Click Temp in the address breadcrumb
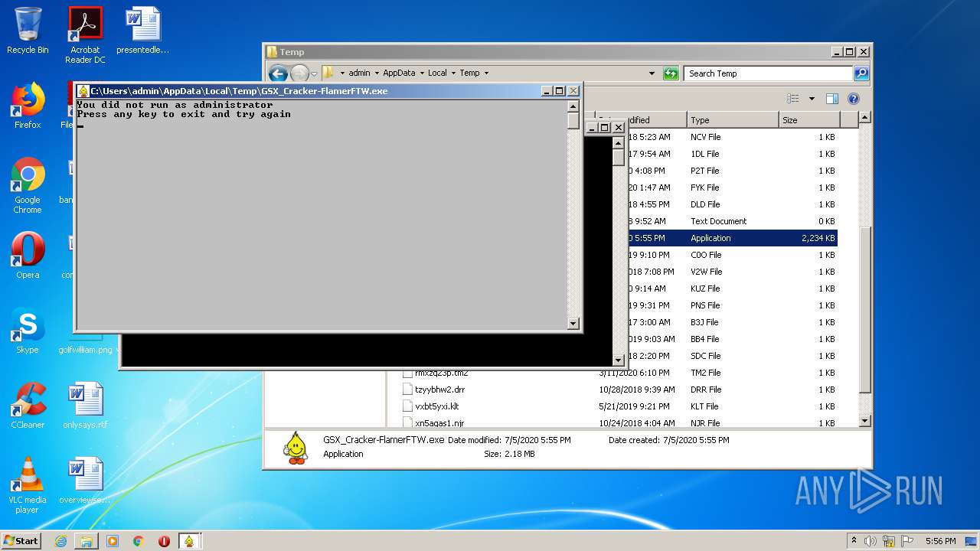This screenshot has width=980, height=551. pyautogui.click(x=469, y=73)
